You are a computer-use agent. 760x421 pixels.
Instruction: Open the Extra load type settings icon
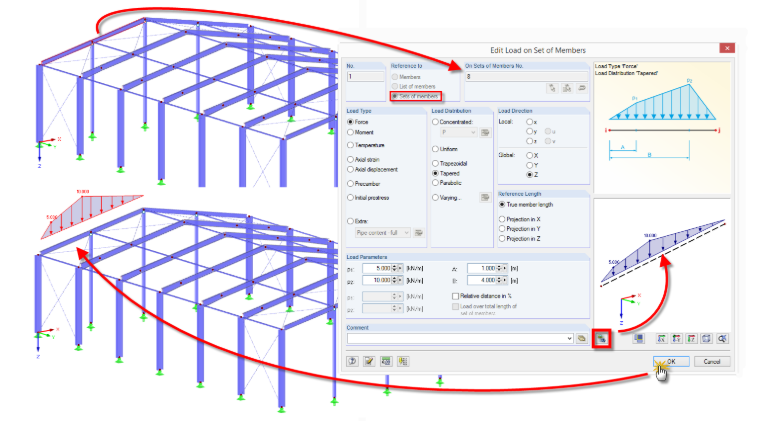pyautogui.click(x=419, y=233)
